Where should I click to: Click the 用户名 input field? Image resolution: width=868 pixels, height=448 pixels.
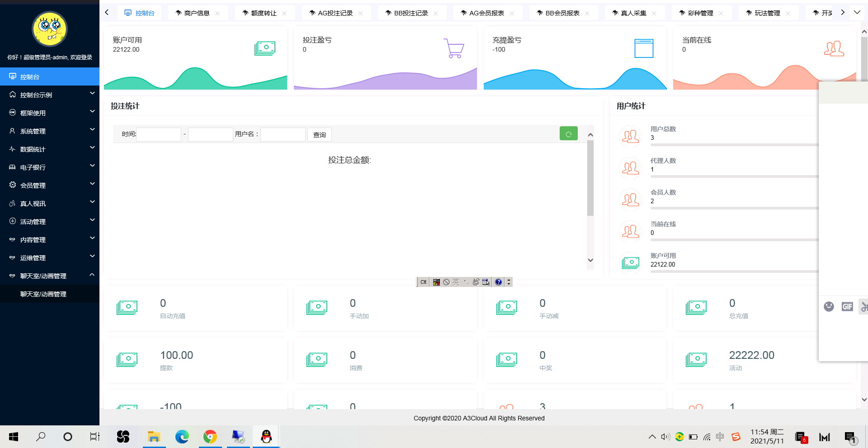283,134
